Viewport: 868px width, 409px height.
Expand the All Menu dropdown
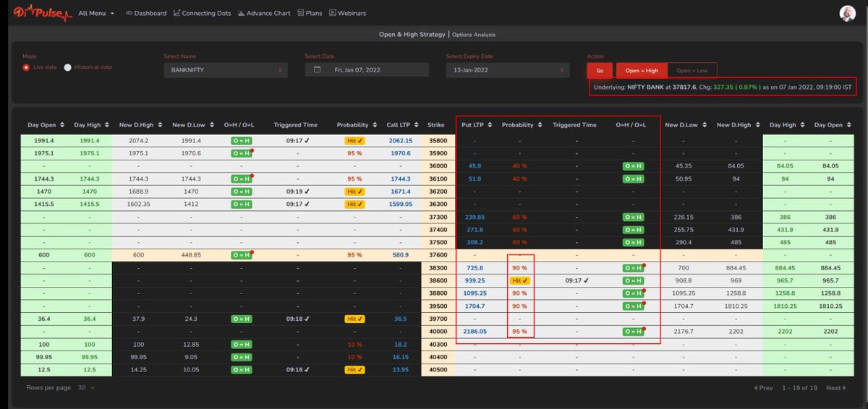click(x=96, y=13)
